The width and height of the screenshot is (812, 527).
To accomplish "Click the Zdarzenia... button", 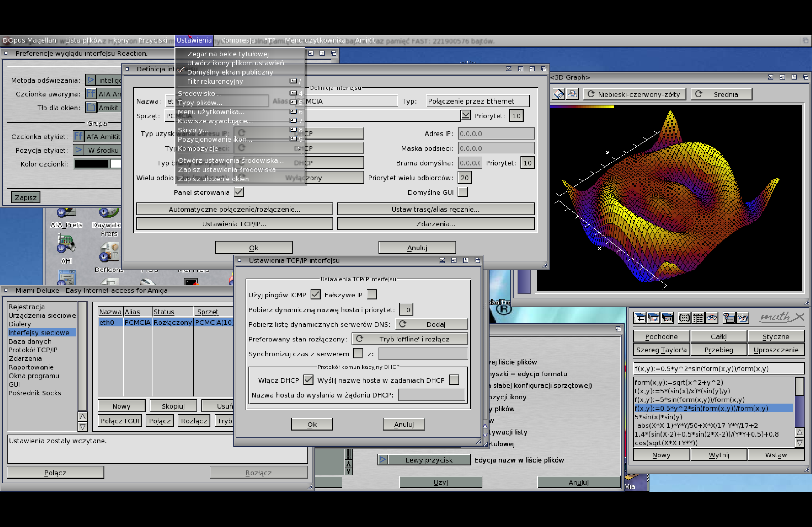I will pos(436,223).
